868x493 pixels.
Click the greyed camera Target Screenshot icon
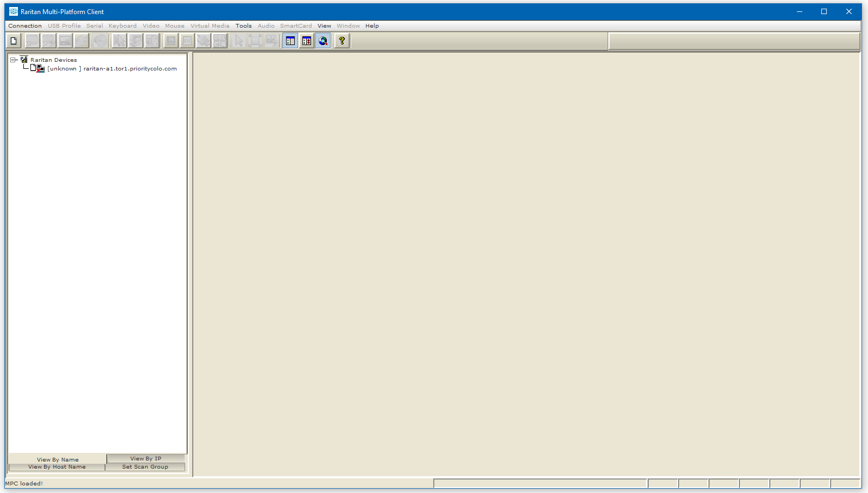click(81, 41)
